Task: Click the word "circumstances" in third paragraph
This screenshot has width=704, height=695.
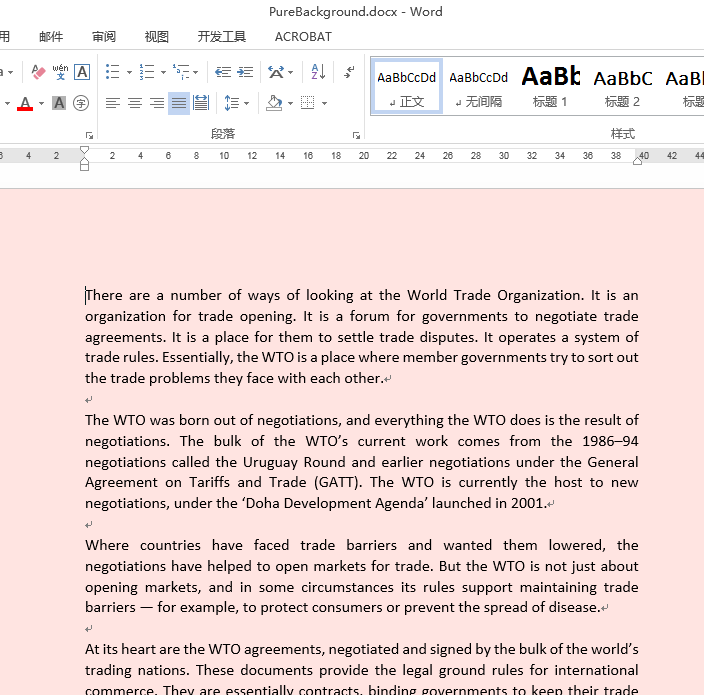Action: (x=346, y=587)
